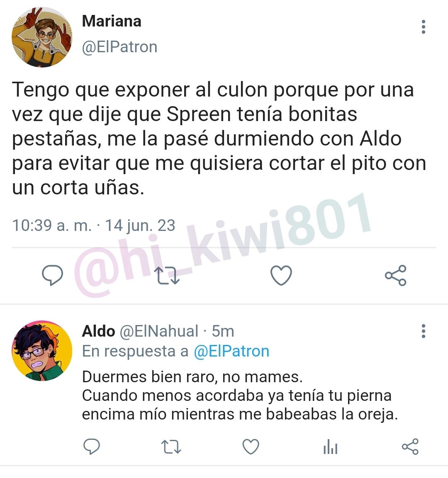
Task: Open reply on Mariana's main tweet
Action: 52,275
